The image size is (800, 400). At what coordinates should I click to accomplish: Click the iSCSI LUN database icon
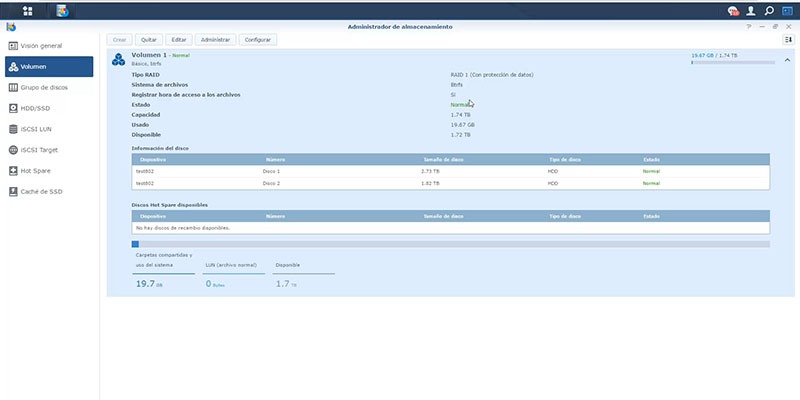click(13, 129)
